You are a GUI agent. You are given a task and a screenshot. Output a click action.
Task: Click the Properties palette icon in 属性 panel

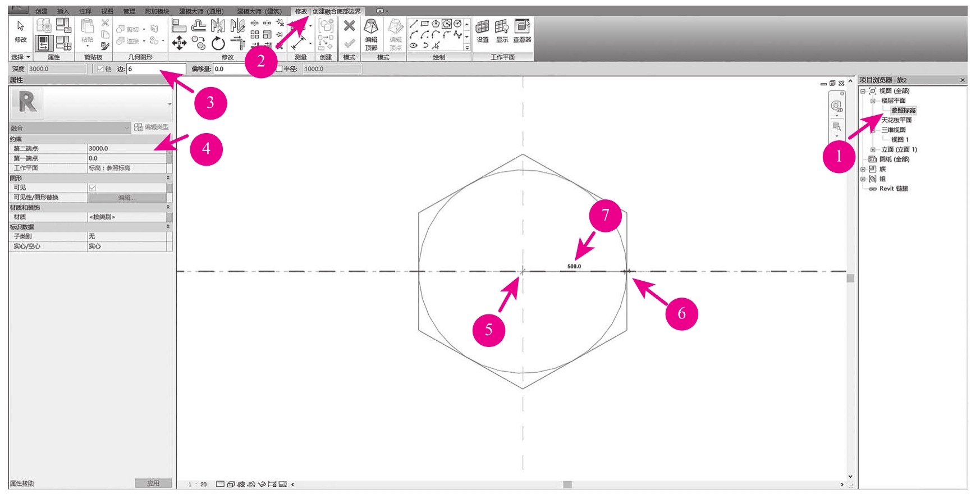pos(44,43)
